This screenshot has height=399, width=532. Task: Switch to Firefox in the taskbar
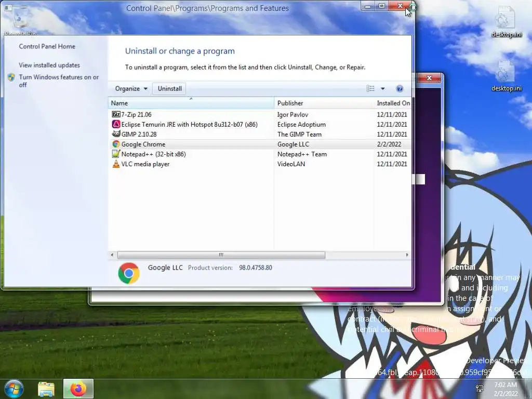(x=78, y=389)
